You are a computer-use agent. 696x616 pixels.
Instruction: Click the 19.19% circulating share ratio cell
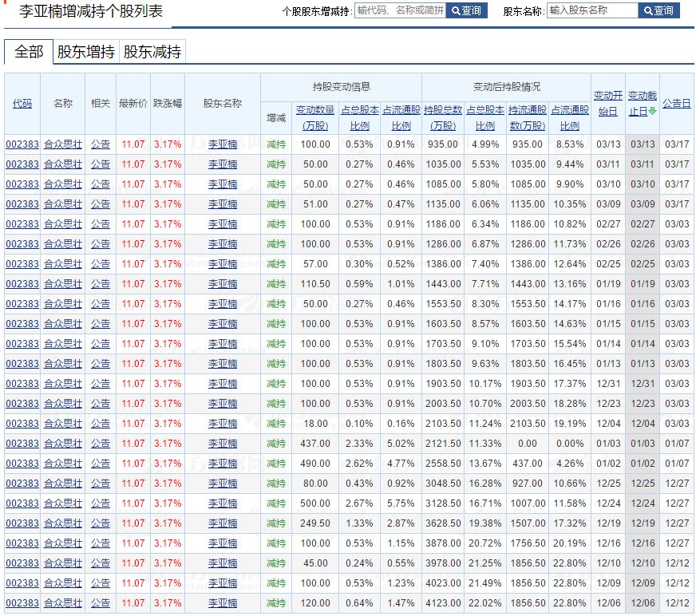point(570,424)
